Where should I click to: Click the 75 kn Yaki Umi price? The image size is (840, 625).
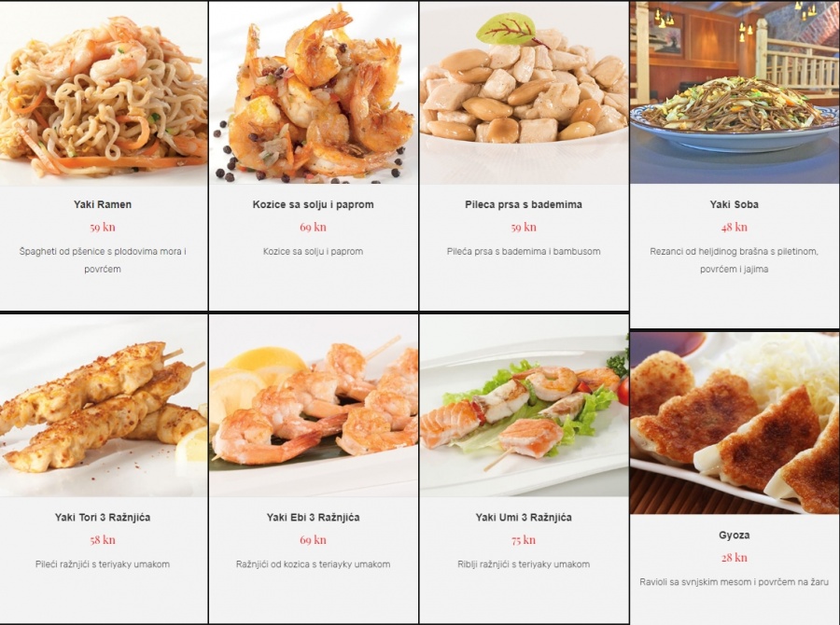point(524,540)
